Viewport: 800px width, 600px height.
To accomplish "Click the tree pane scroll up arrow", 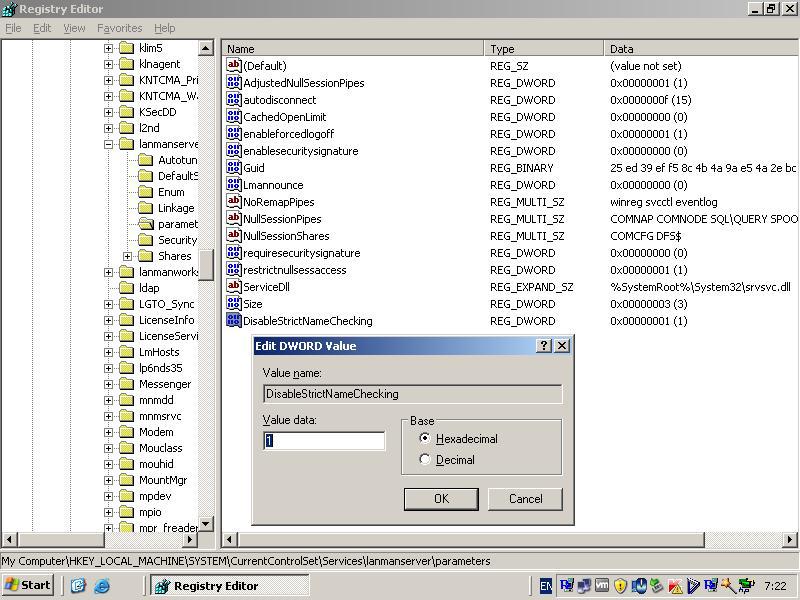I will [206, 48].
